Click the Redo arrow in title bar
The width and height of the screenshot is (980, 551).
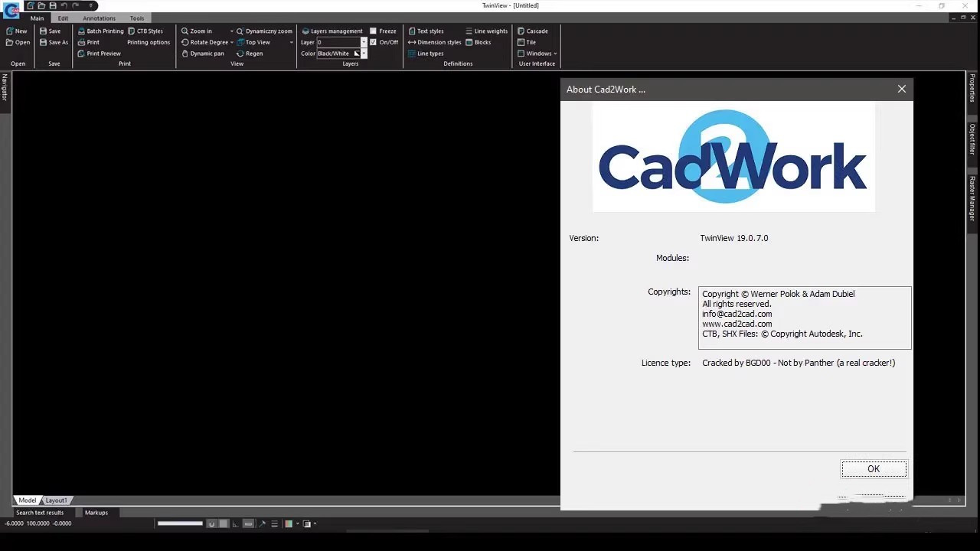point(75,5)
